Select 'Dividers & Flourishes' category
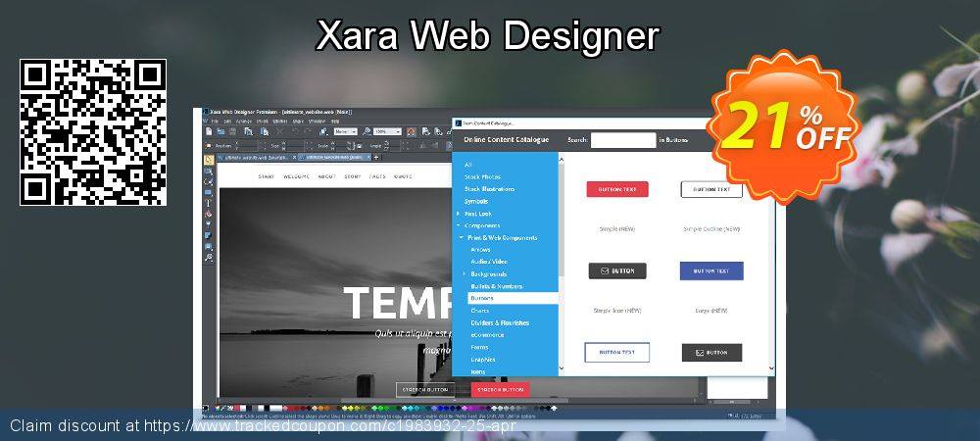The width and height of the screenshot is (980, 441). [500, 322]
